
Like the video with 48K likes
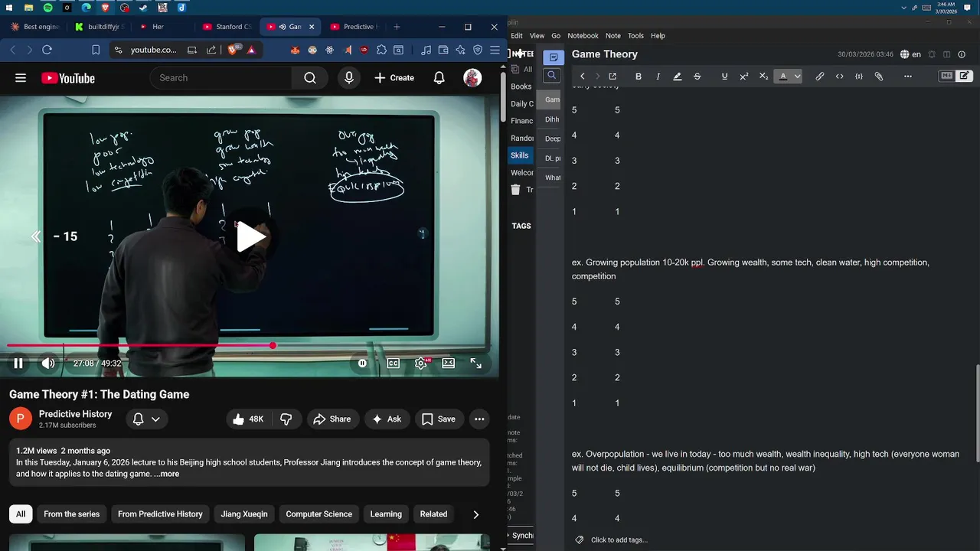point(249,419)
